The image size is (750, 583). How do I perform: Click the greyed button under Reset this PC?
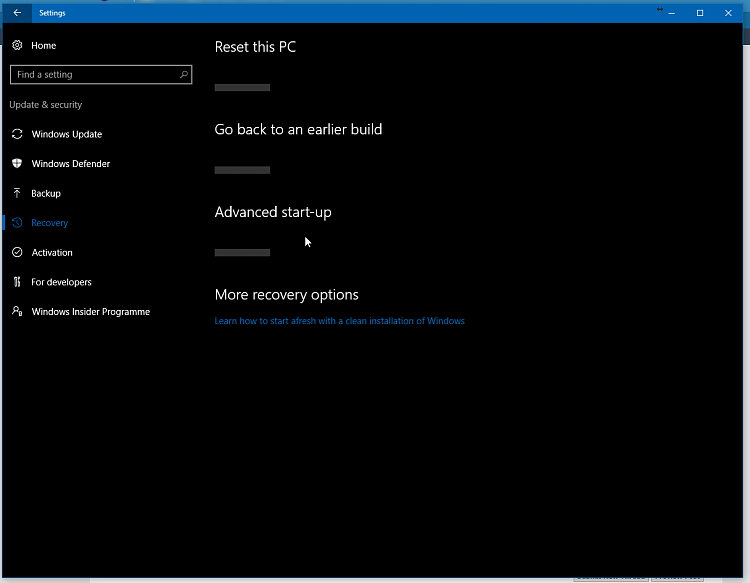[242, 88]
